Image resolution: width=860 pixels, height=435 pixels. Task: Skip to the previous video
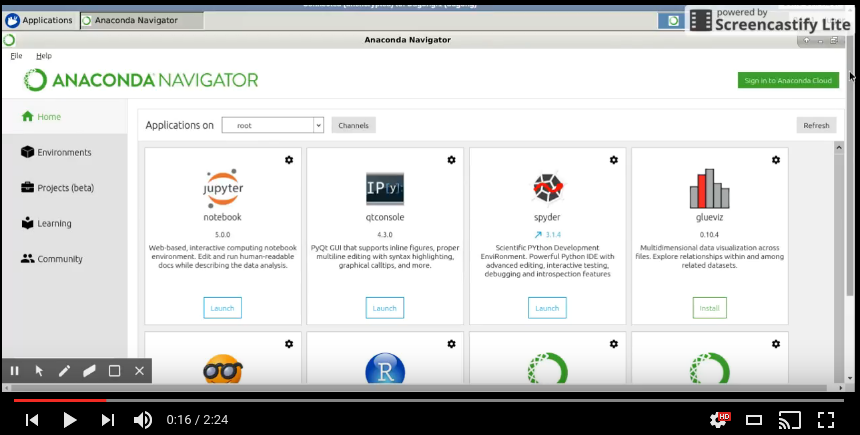coord(32,420)
